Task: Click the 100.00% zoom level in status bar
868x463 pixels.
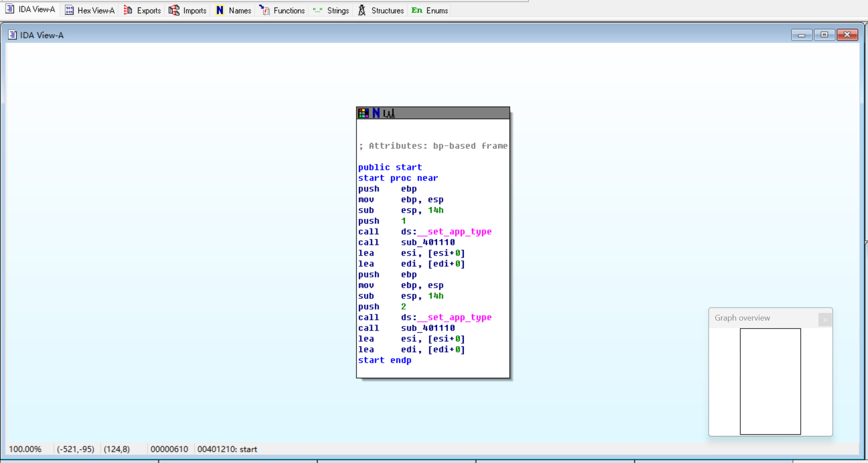Action: pyautogui.click(x=25, y=449)
